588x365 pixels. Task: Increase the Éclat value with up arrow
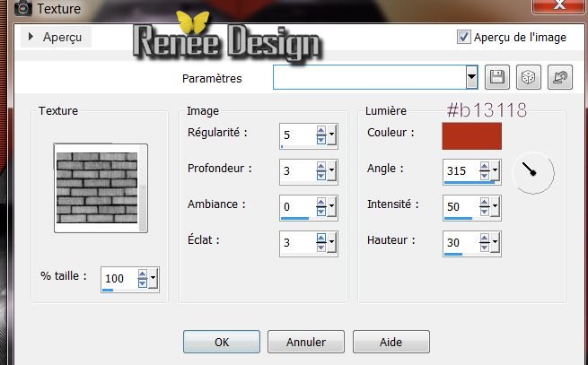[321, 239]
